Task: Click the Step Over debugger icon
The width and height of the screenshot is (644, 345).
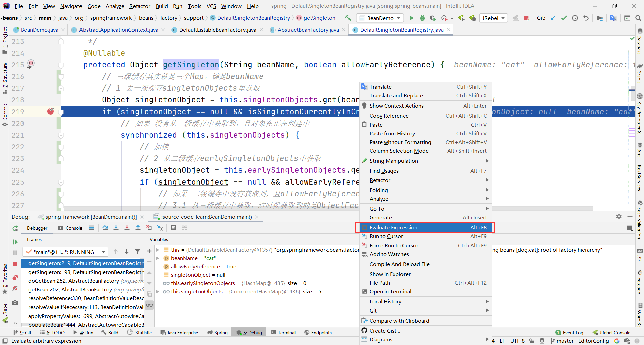Action: pos(105,228)
